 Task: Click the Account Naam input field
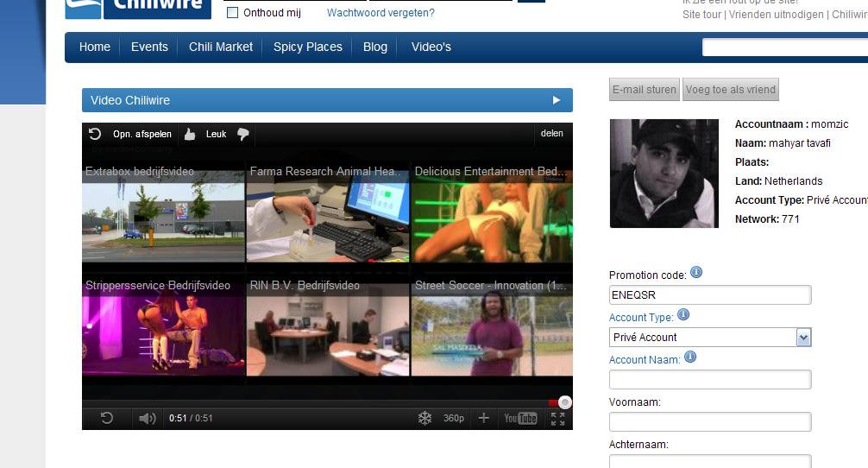pyautogui.click(x=710, y=379)
